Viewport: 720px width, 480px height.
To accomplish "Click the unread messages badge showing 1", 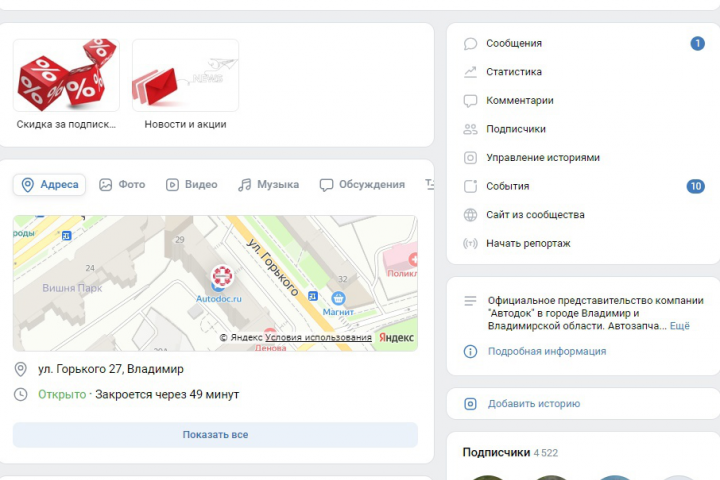I will click(697, 44).
